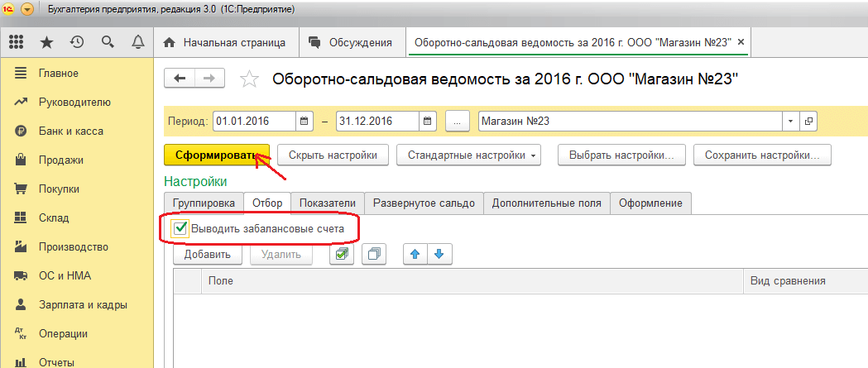This screenshot has height=368, width=868.
Task: Open the 'Банк и касса' section
Action: (x=68, y=131)
